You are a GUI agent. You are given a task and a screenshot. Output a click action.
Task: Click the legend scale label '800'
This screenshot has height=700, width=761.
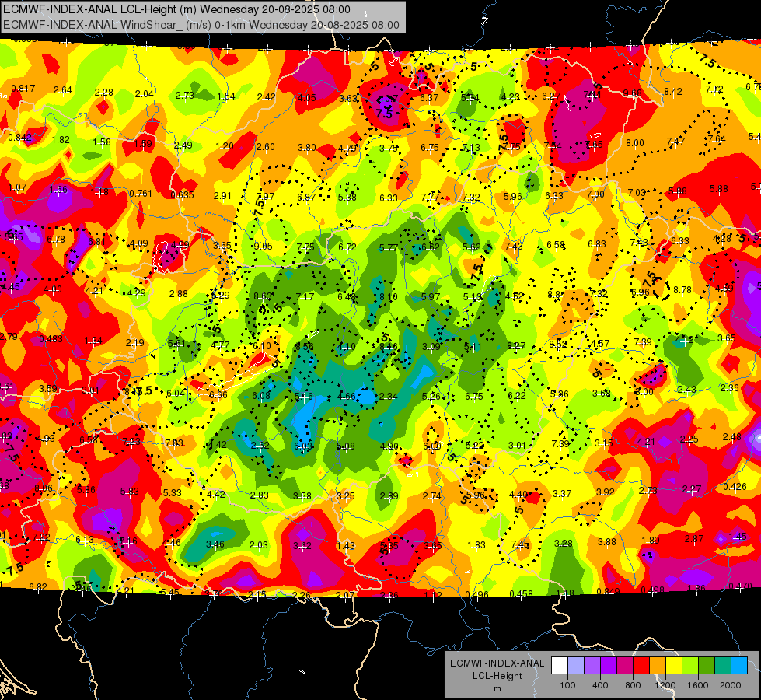pyautogui.click(x=633, y=685)
